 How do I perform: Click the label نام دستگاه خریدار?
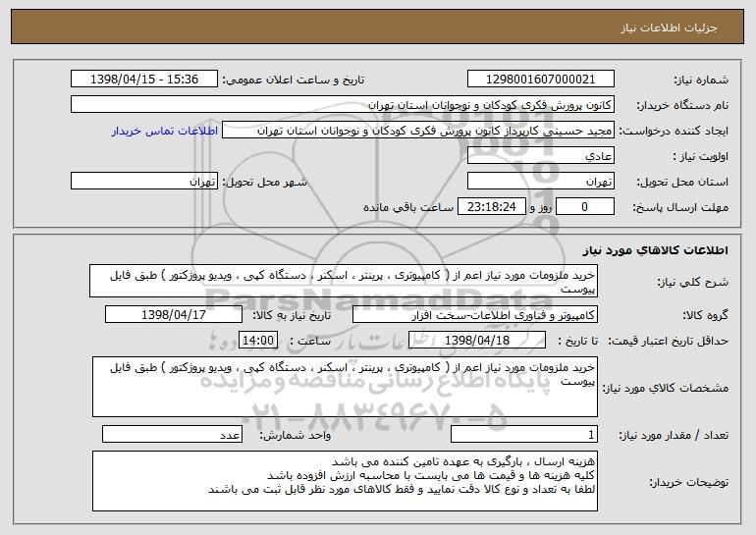[682, 106]
